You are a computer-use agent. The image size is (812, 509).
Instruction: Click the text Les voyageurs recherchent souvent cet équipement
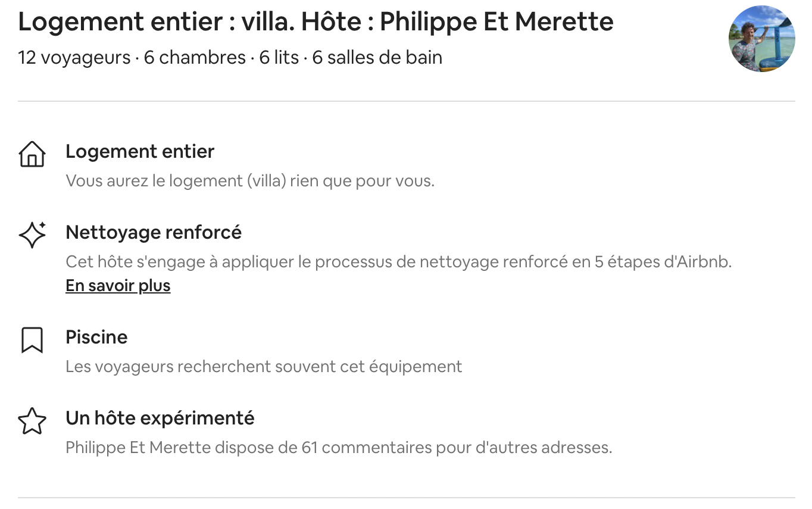tap(264, 366)
